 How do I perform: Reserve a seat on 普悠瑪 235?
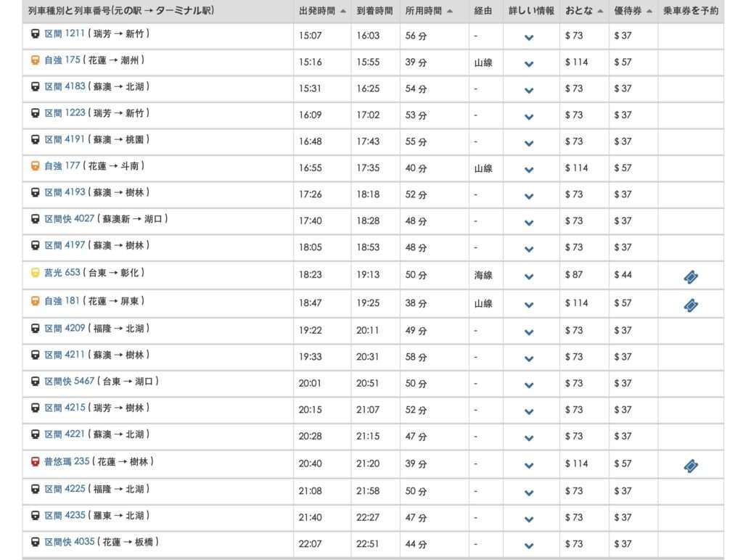point(690,466)
